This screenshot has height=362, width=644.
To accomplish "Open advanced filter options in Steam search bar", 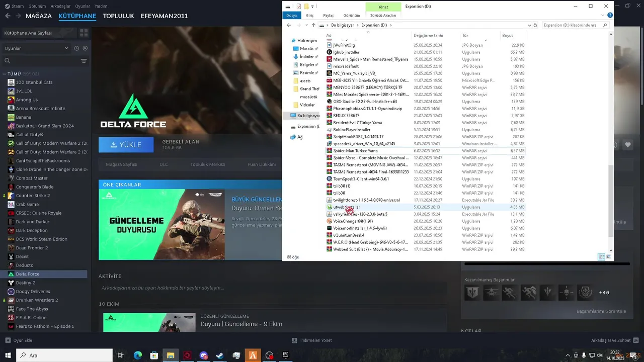I will [84, 61].
